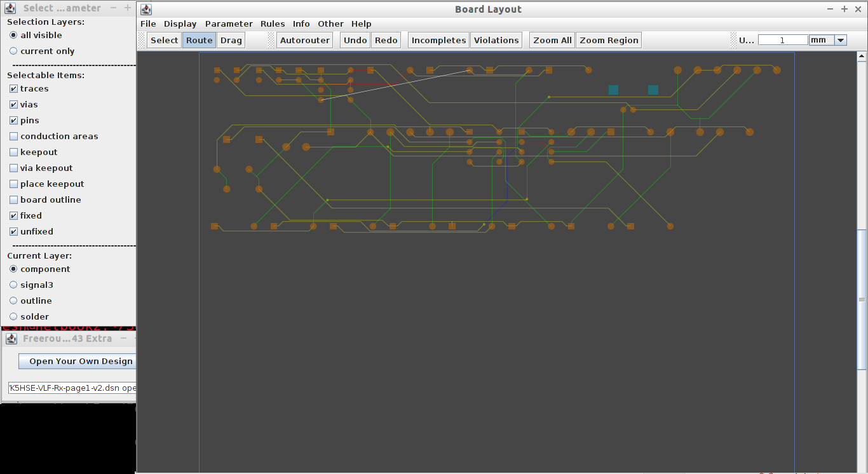
Task: Show Incompletes on the board
Action: pos(438,39)
